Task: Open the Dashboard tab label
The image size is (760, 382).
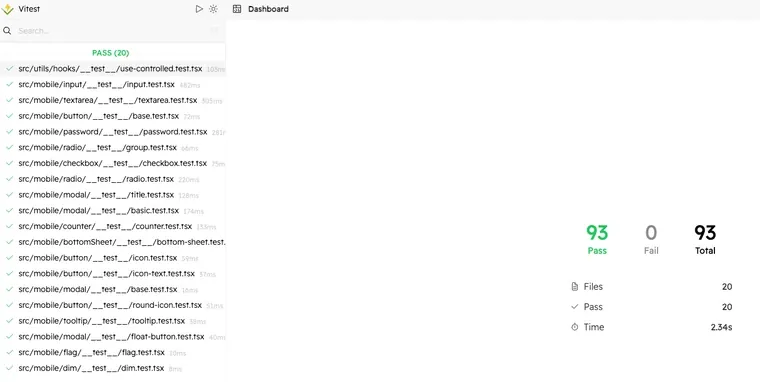Action: point(268,9)
